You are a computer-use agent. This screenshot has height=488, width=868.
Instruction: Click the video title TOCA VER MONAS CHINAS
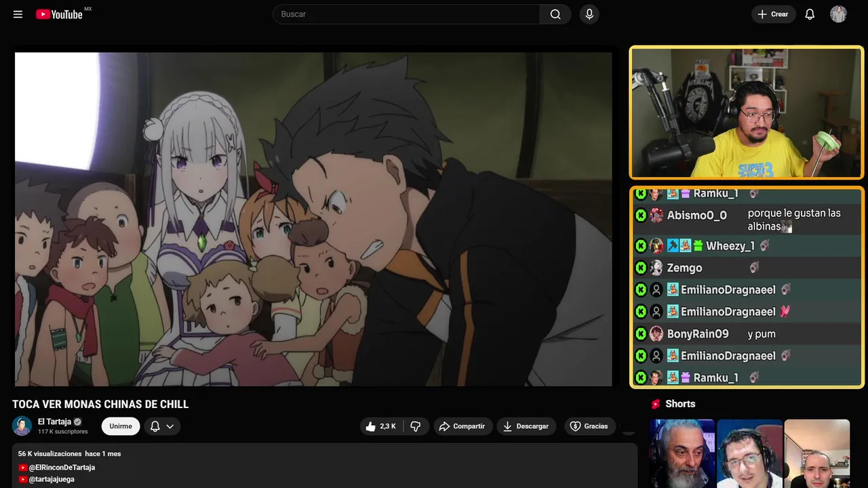tap(100, 405)
